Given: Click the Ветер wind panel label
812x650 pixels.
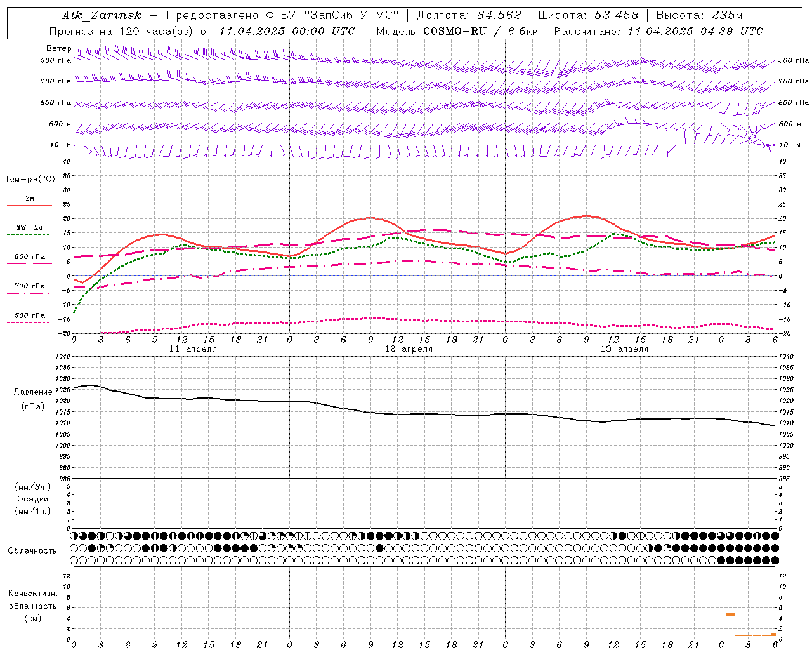Looking at the screenshot, I should tap(58, 48).
